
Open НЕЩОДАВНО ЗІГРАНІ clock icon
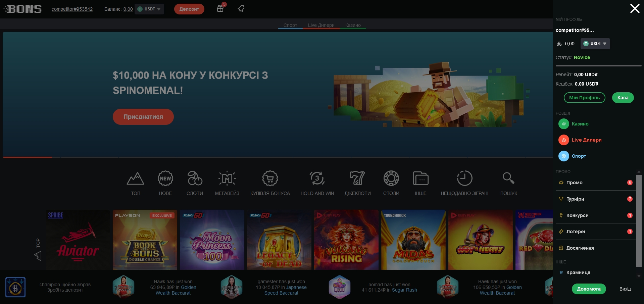tap(464, 179)
